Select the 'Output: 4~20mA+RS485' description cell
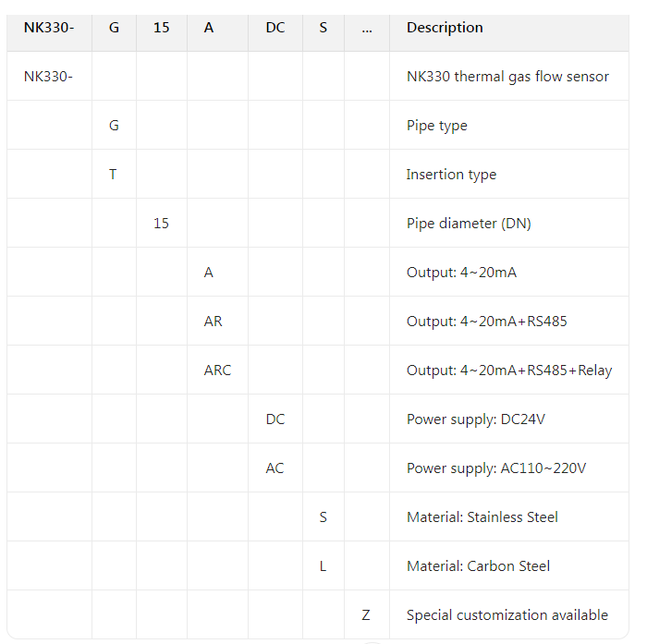Screen dimensions: 647x644 [x=487, y=322]
